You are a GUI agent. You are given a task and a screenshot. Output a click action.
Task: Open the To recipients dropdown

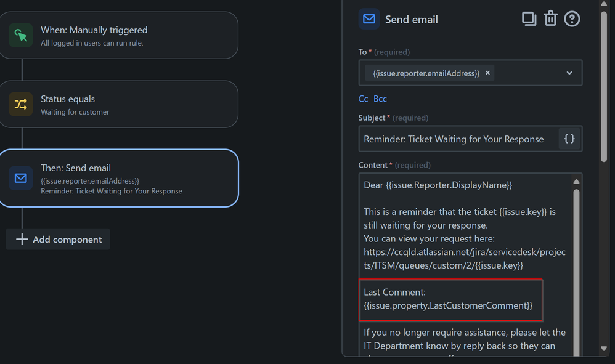pyautogui.click(x=569, y=73)
